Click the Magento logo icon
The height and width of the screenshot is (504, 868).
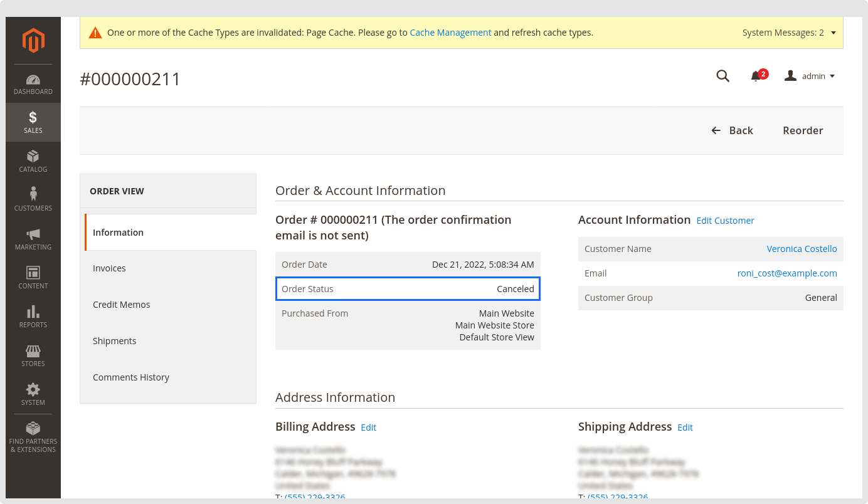click(33, 41)
